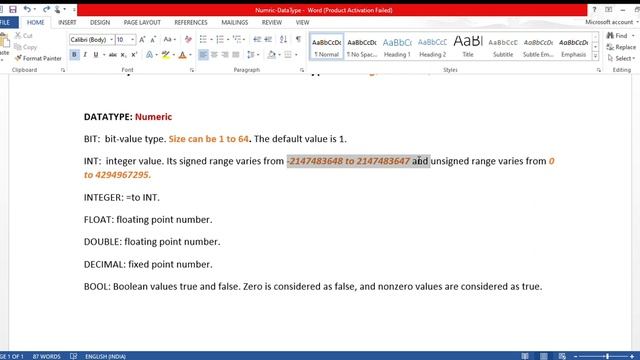Adjust the zoom slider handle
640x360 pixels.
click(607, 356)
